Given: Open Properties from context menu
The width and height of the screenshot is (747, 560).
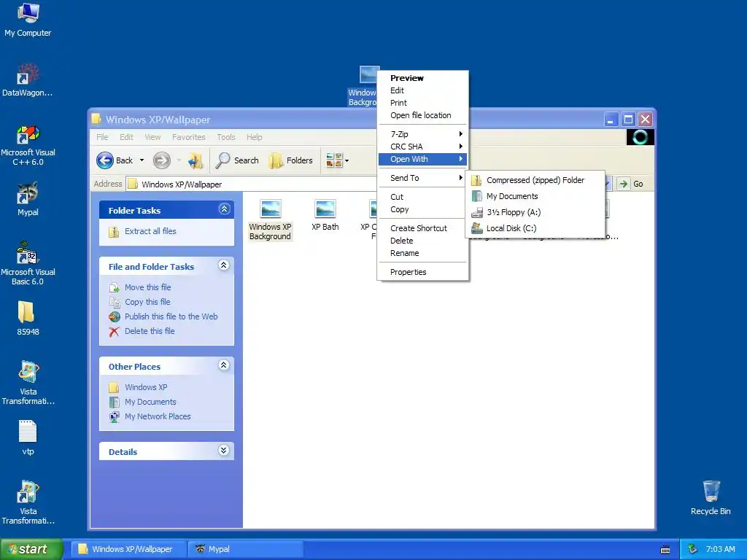Looking at the screenshot, I should pyautogui.click(x=422, y=273).
